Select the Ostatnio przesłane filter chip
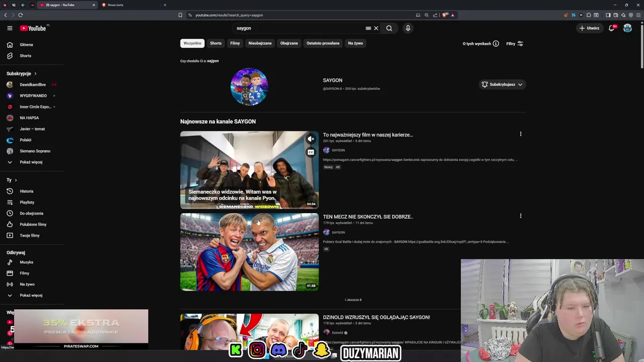The image size is (644, 362). click(323, 43)
